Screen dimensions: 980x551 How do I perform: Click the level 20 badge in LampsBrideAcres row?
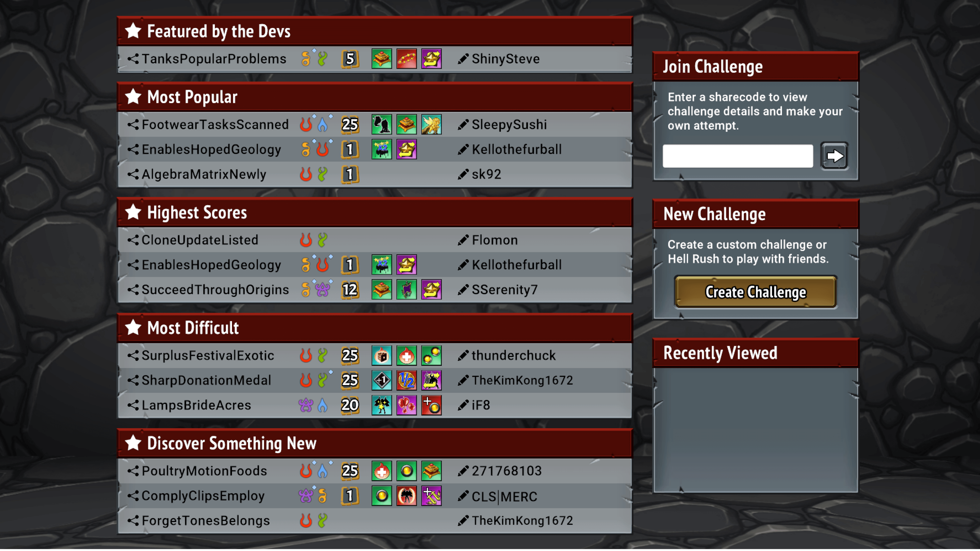pos(350,405)
